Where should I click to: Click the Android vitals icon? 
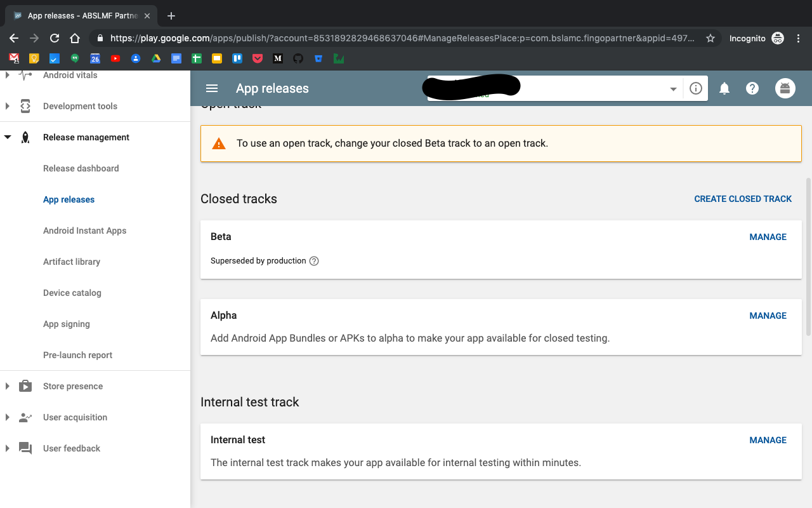(25, 75)
